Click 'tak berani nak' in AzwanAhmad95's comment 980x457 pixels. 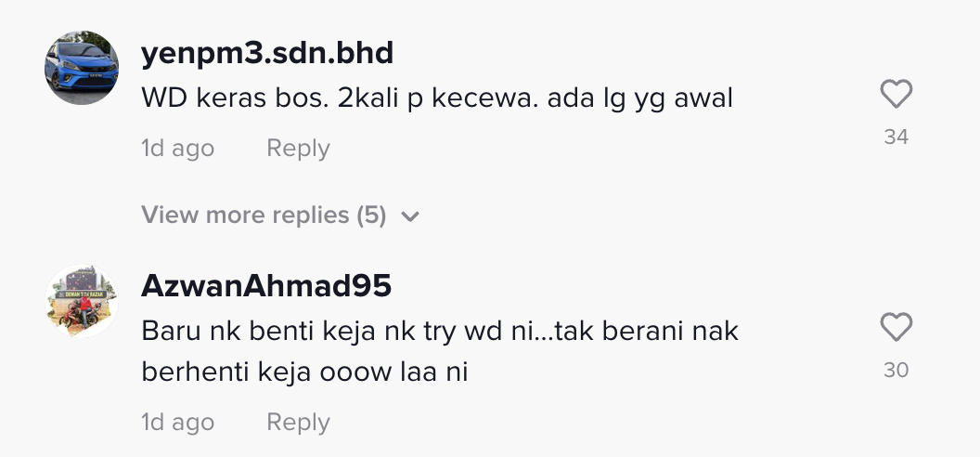tap(647, 332)
